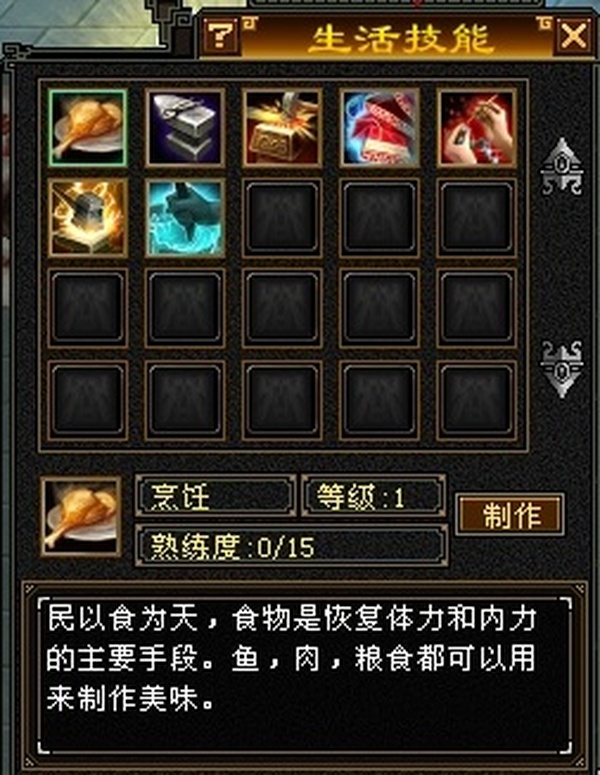Select the cooking skill roast chicken icon
This screenshot has height=775, width=600.
88,128
